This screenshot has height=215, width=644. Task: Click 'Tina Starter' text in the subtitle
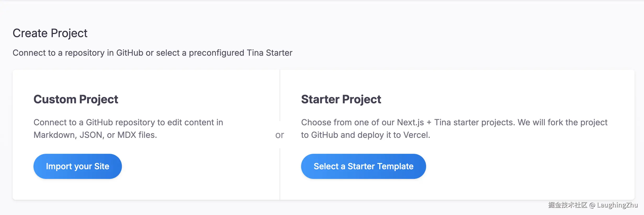pos(269,53)
